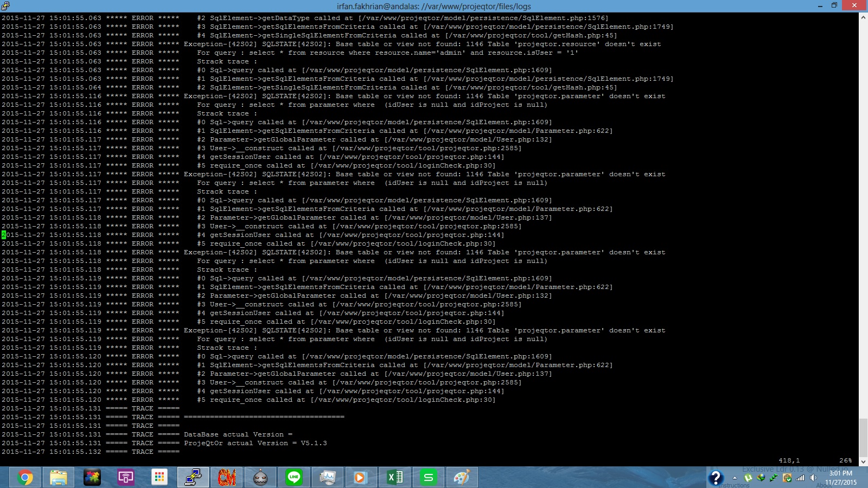Image resolution: width=868 pixels, height=488 pixels.
Task: Open File Explorer from the taskbar
Action: pyautogui.click(x=59, y=478)
